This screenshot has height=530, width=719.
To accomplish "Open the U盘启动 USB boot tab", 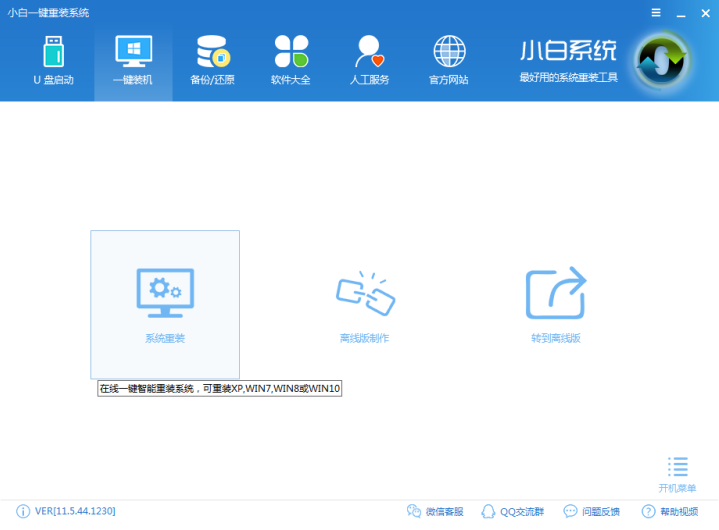I will (54, 61).
